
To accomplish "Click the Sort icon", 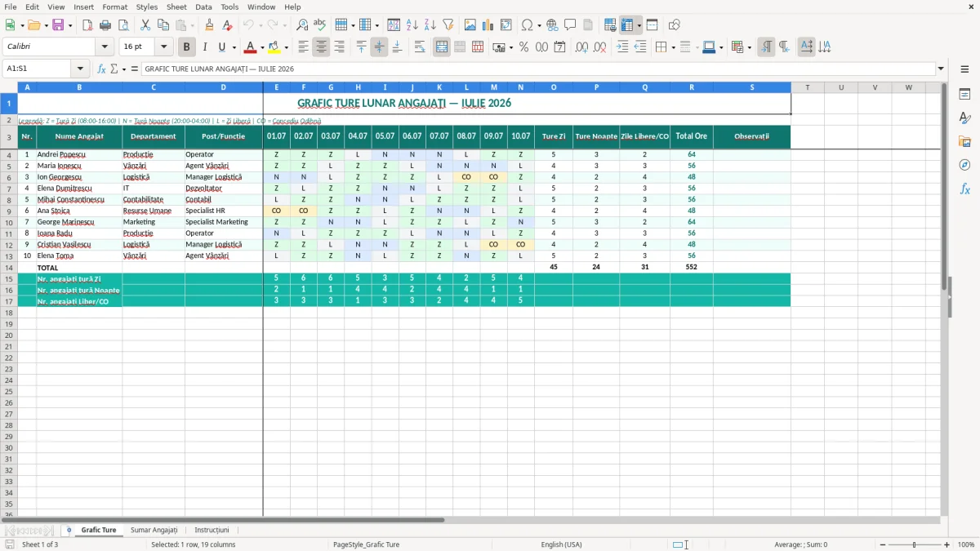I will [394, 25].
